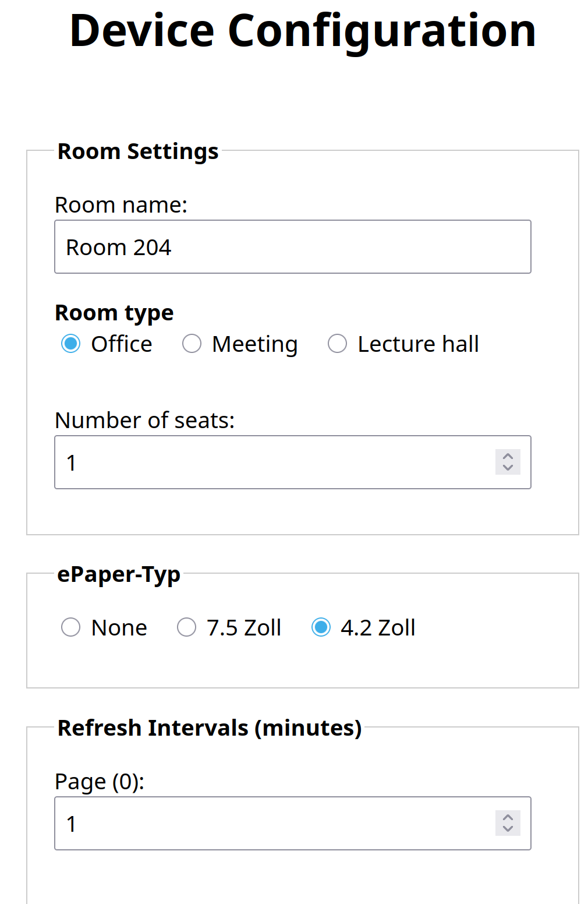588x904 pixels.
Task: Increase the number of seats with up arrow
Action: coord(508,457)
